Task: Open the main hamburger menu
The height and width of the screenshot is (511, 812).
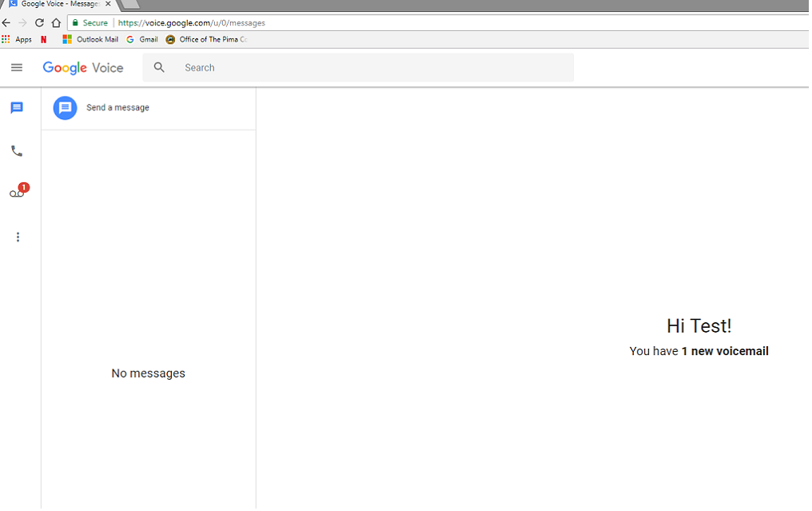Action: (17, 67)
